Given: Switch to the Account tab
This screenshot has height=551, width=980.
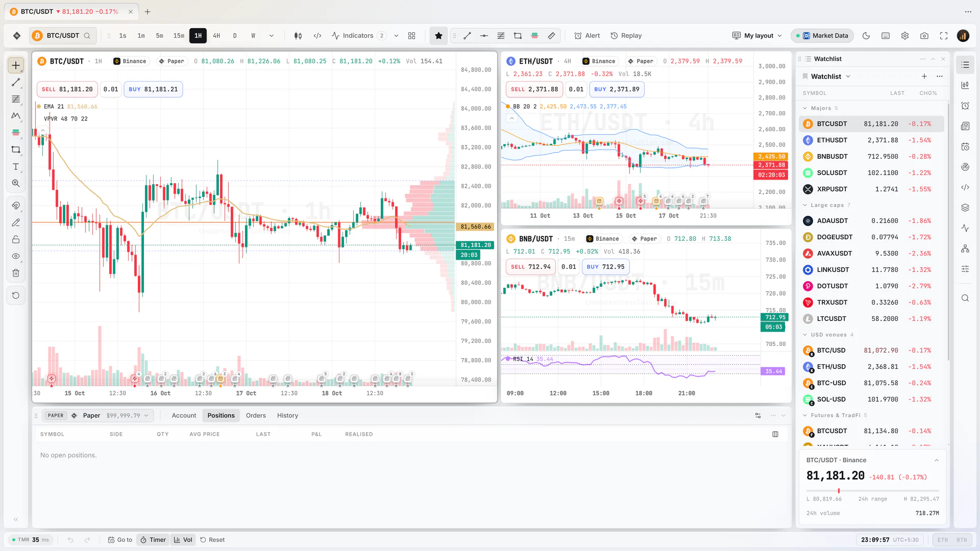Looking at the screenshot, I should coord(184,416).
